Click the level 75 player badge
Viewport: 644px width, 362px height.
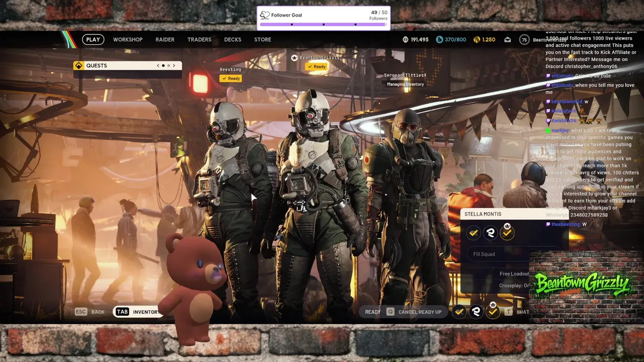tap(524, 40)
